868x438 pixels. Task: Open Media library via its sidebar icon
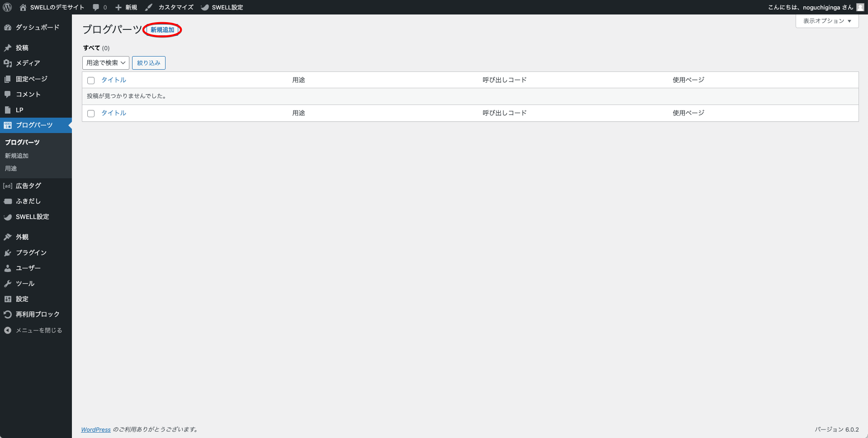click(8, 63)
